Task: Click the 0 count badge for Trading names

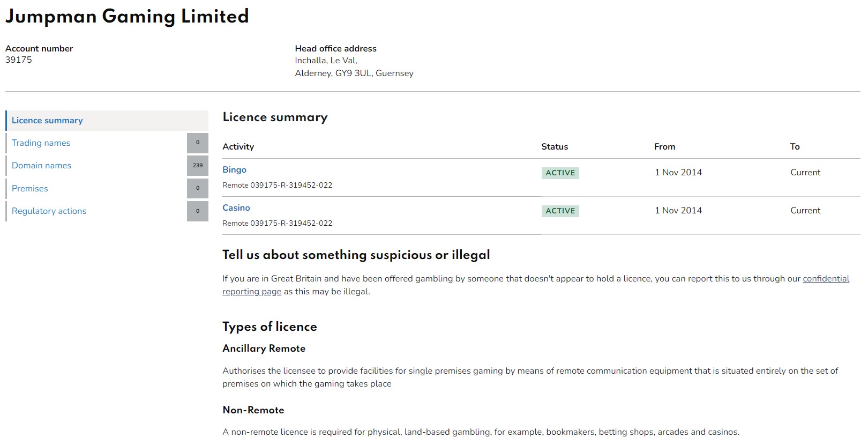Action: coord(198,143)
